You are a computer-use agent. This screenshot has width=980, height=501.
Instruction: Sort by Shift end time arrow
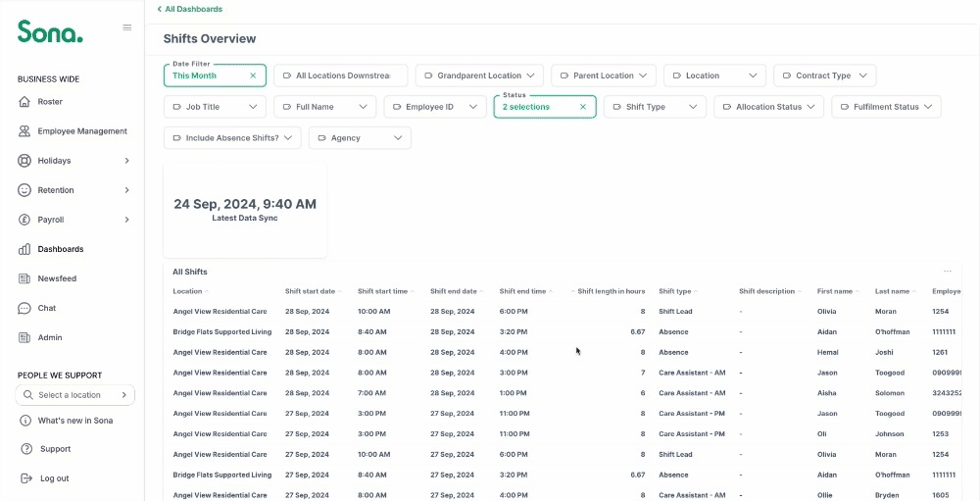[x=551, y=291]
